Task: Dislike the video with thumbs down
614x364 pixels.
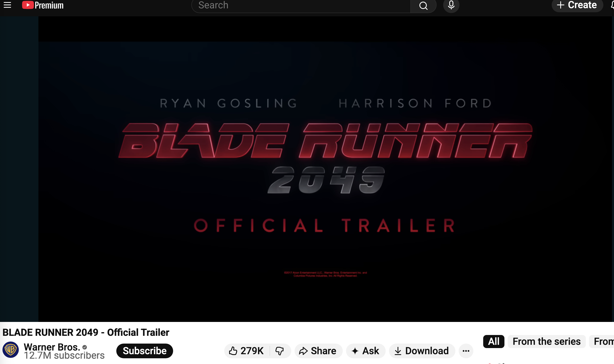Action: click(280, 351)
